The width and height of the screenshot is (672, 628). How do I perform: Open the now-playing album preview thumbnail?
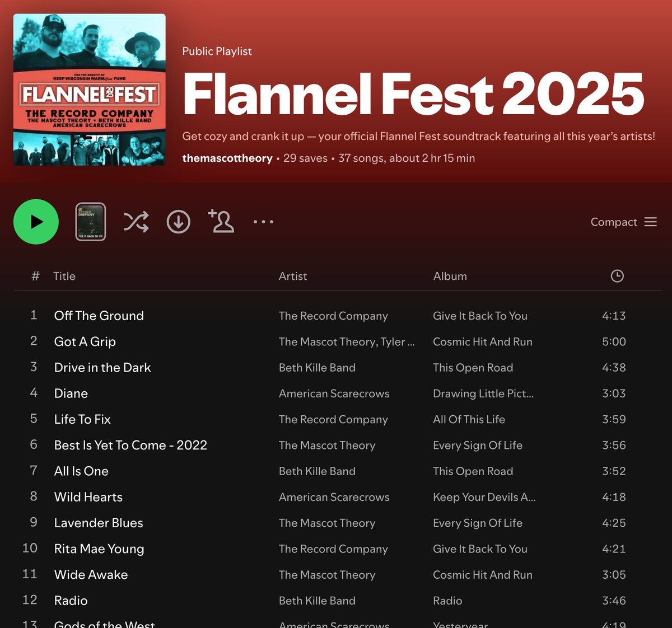[91, 222]
